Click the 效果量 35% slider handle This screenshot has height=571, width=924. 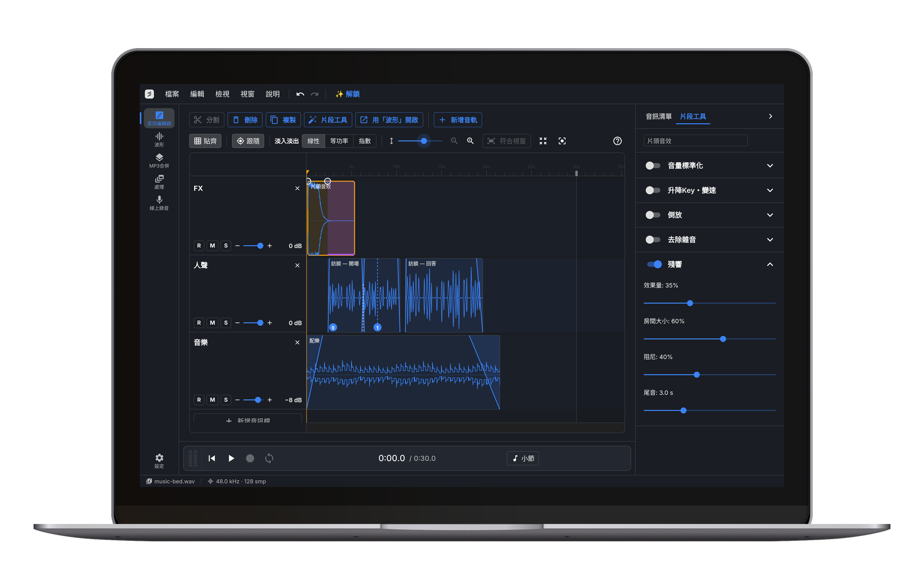[690, 303]
